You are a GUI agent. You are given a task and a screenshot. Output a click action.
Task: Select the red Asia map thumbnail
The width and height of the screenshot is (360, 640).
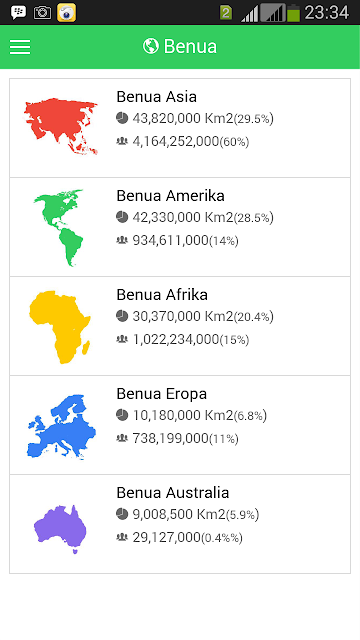(61, 126)
